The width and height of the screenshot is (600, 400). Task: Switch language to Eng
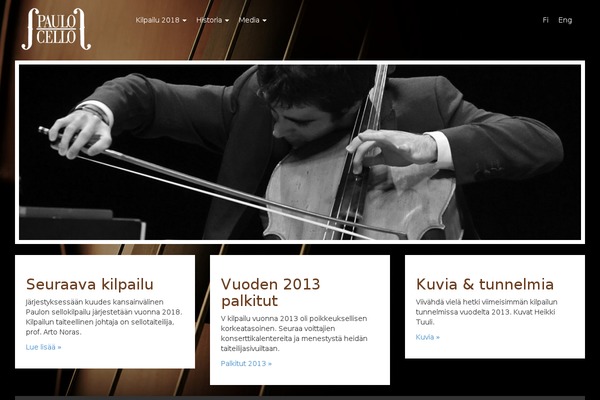[x=565, y=20]
